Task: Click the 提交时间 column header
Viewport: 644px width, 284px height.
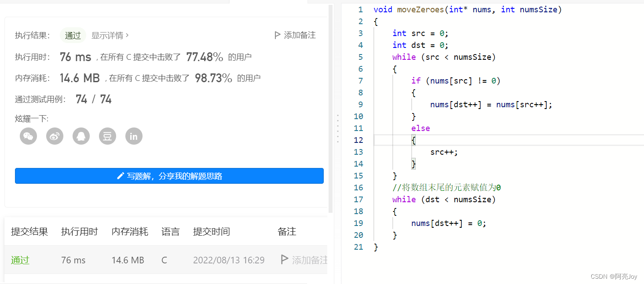Action: click(212, 232)
